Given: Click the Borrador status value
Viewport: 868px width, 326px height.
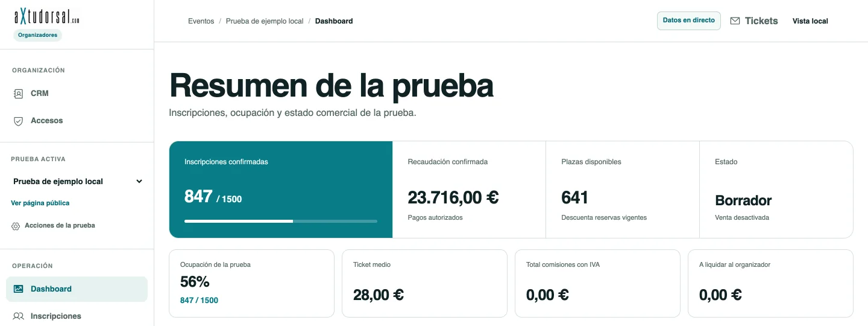Looking at the screenshot, I should tap(743, 200).
